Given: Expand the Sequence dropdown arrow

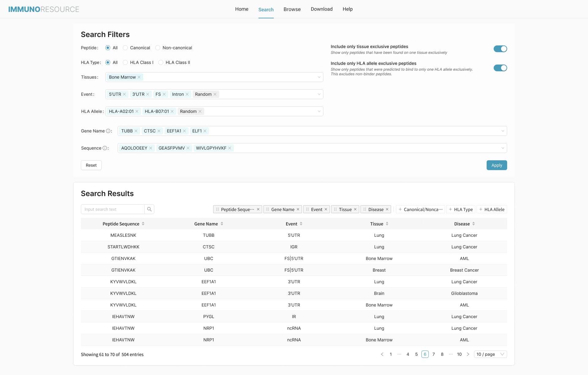Looking at the screenshot, I should tap(503, 148).
